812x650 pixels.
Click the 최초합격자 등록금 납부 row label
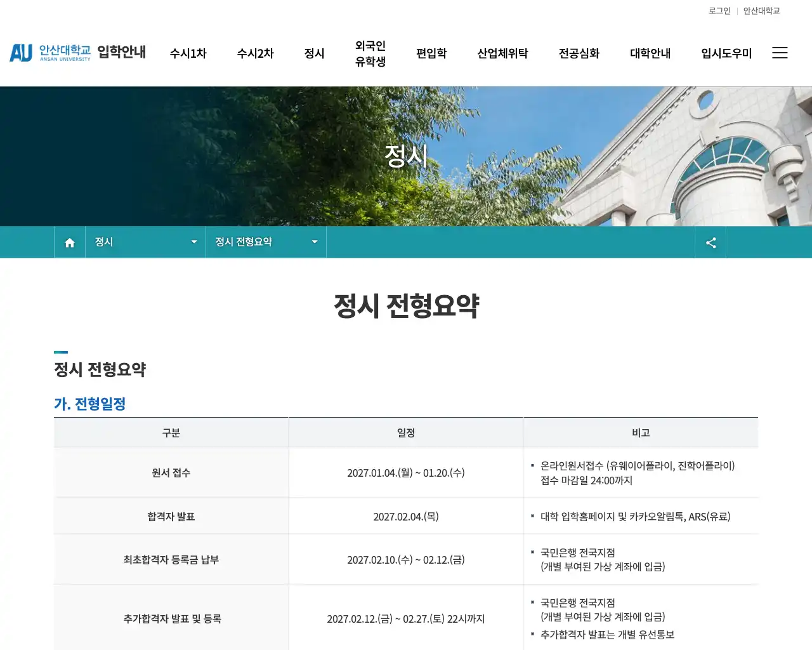171,560
